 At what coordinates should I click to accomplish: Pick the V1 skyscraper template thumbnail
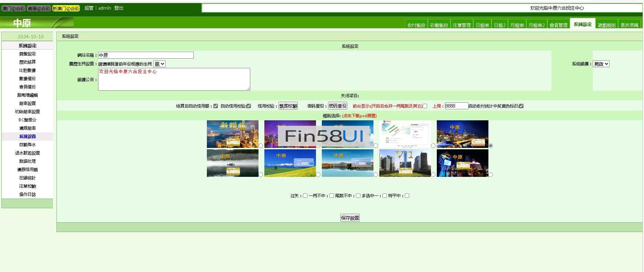tap(405, 163)
